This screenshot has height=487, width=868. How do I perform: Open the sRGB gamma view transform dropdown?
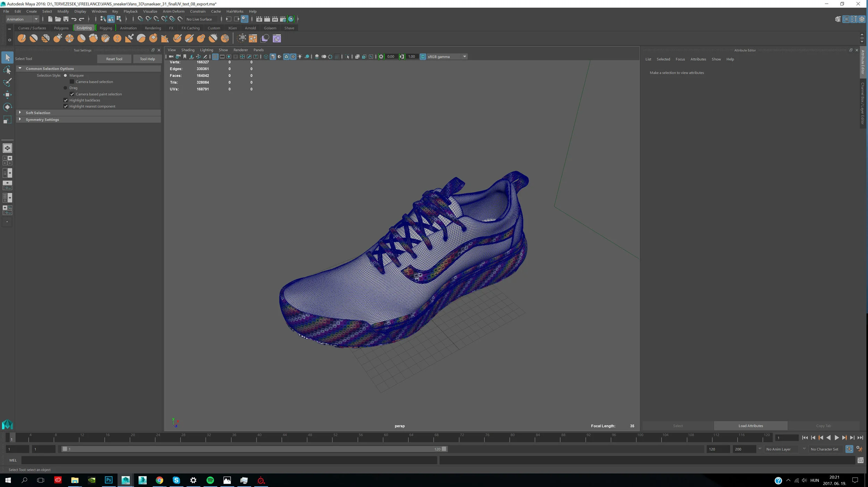tap(447, 57)
